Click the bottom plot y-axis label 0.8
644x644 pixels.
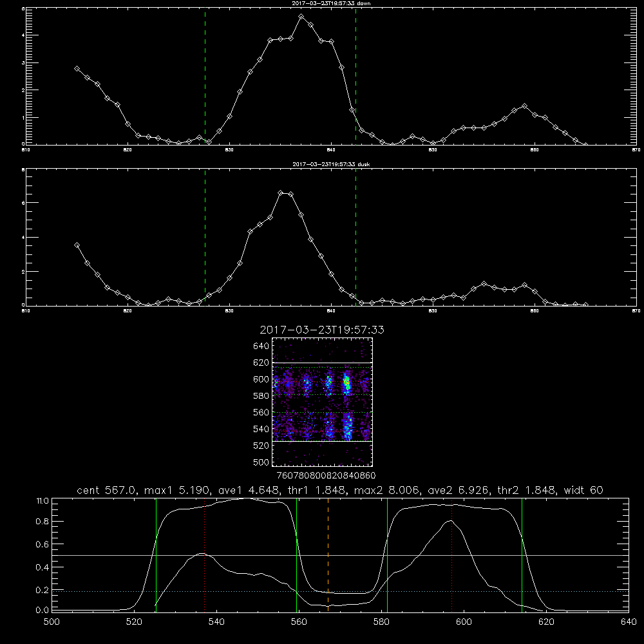tap(43, 522)
